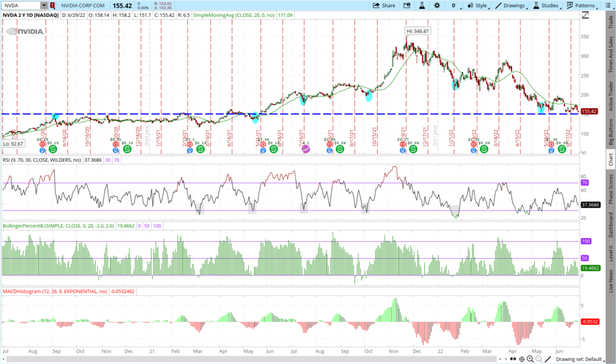The height and width of the screenshot is (364, 616).
Task: Open the Patterns menu
Action: click(x=582, y=5)
